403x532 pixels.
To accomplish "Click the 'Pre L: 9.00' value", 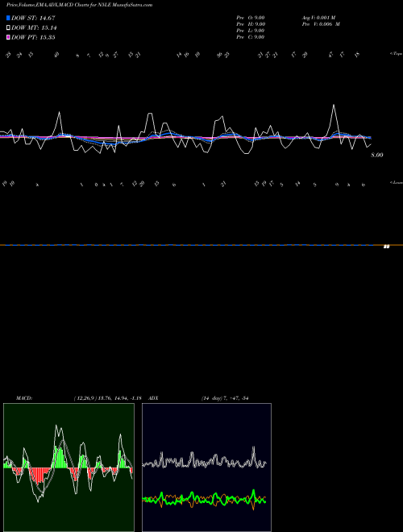I will [x=251, y=31].
